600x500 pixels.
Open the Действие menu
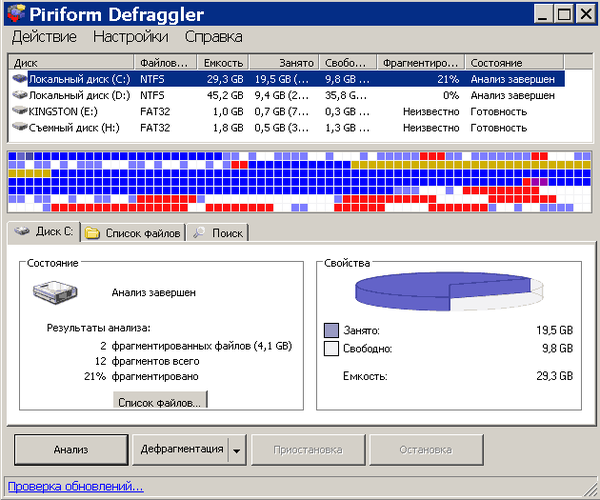pyautogui.click(x=44, y=37)
